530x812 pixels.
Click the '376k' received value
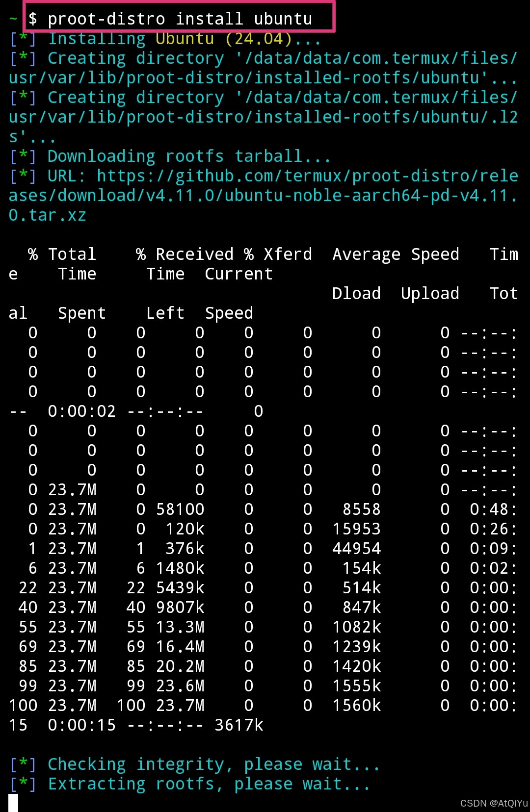pos(185,548)
